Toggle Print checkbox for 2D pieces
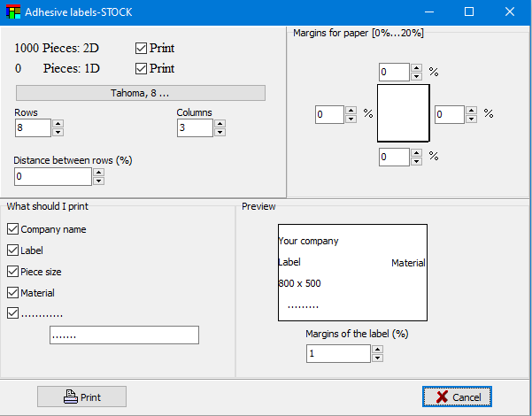 pyautogui.click(x=142, y=48)
